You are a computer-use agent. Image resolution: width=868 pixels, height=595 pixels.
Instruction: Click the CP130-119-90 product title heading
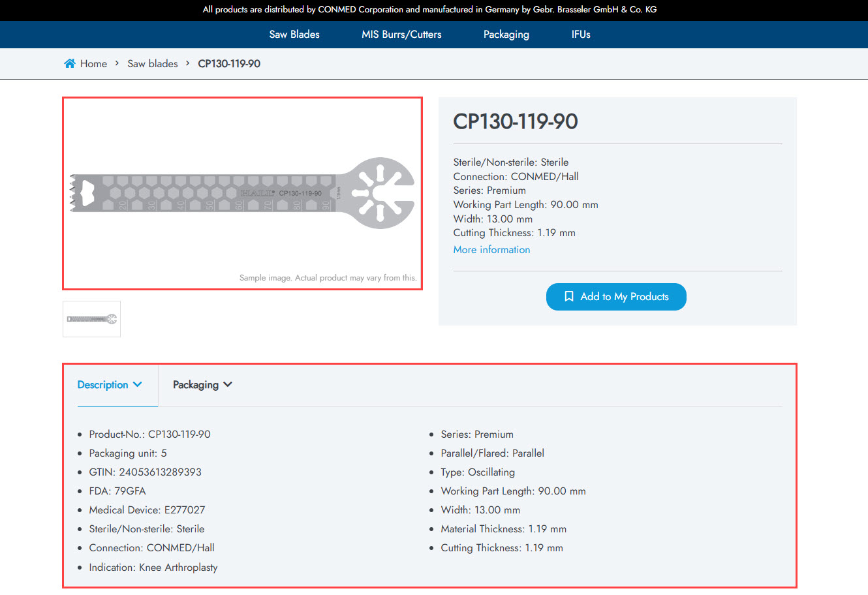point(516,121)
